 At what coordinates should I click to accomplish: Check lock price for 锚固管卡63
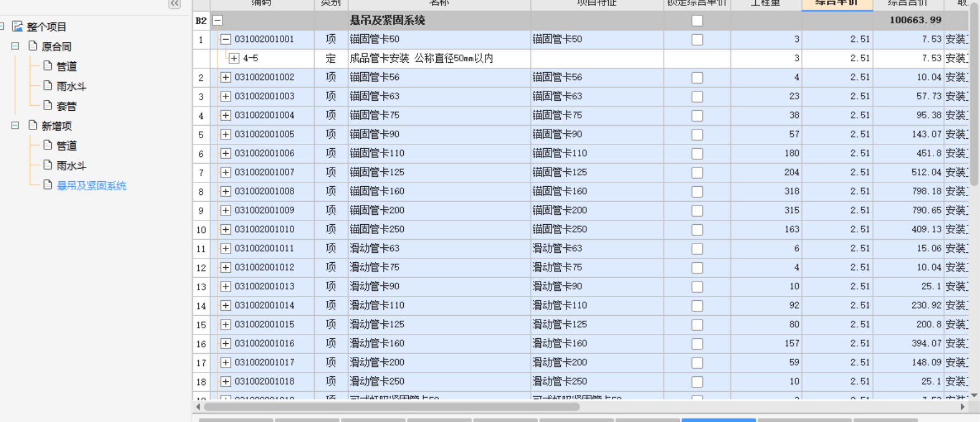(697, 97)
